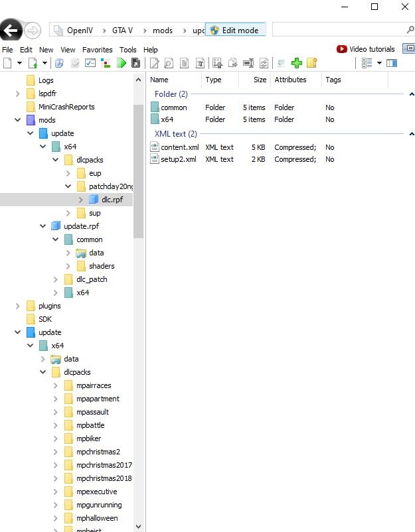The image size is (415, 532).
Task: Open the Edit menu
Action: point(26,50)
